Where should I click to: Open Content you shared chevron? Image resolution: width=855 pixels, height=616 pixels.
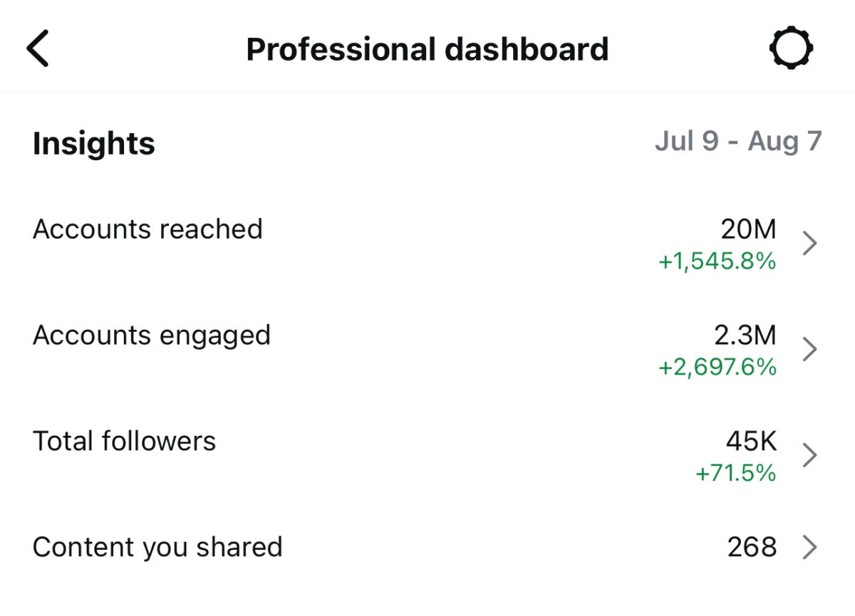point(809,547)
